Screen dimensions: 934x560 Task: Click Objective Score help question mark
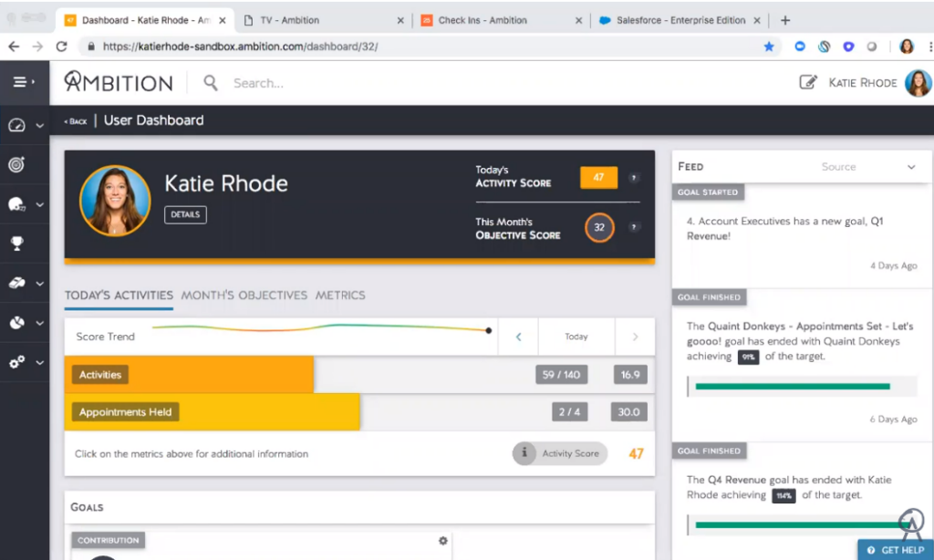(634, 227)
